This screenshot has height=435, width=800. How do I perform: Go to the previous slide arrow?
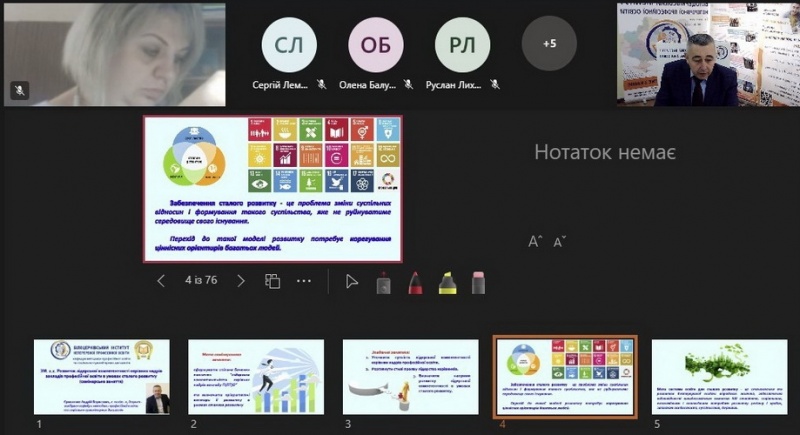click(161, 280)
